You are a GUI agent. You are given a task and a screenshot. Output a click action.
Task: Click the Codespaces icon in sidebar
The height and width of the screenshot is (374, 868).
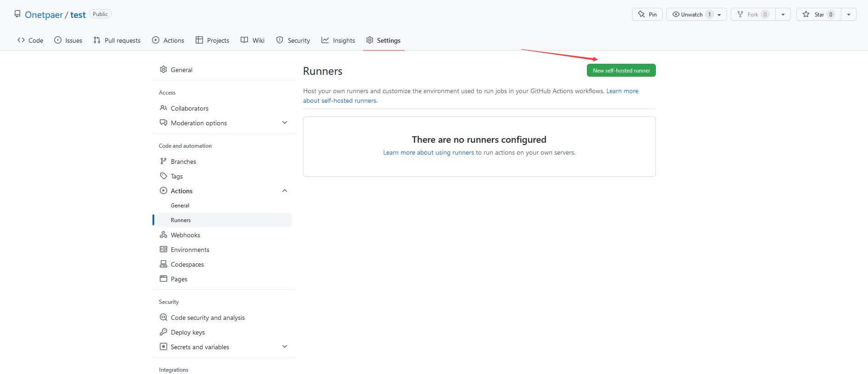click(163, 264)
